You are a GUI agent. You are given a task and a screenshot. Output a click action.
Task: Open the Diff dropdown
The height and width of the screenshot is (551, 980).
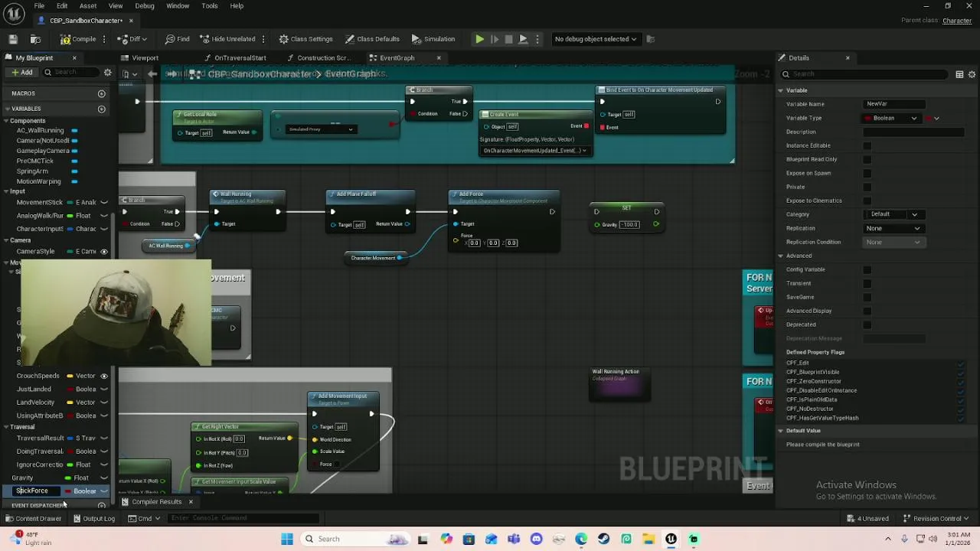(132, 39)
